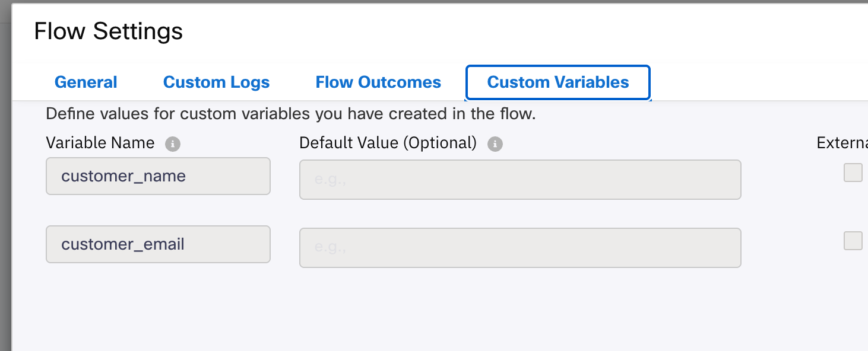This screenshot has width=868, height=351.
Task: Click the Default Value (Optional) column label
Action: pyautogui.click(x=388, y=143)
